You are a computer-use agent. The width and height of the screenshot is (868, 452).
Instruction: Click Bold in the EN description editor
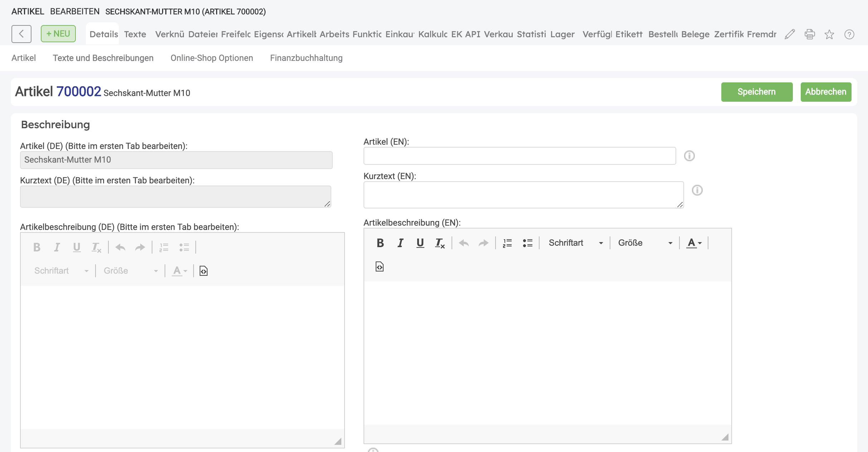380,243
